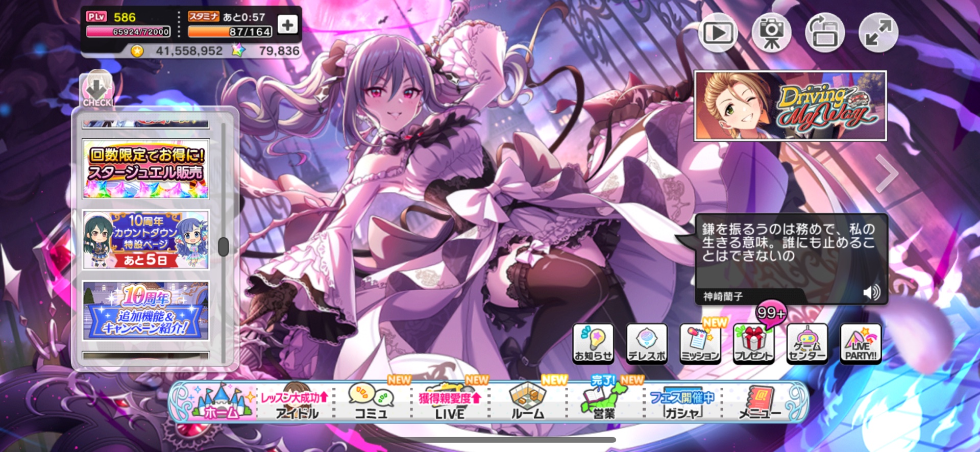980x452 pixels.
Task: Tap the gold coin money icon
Action: pos(137,51)
